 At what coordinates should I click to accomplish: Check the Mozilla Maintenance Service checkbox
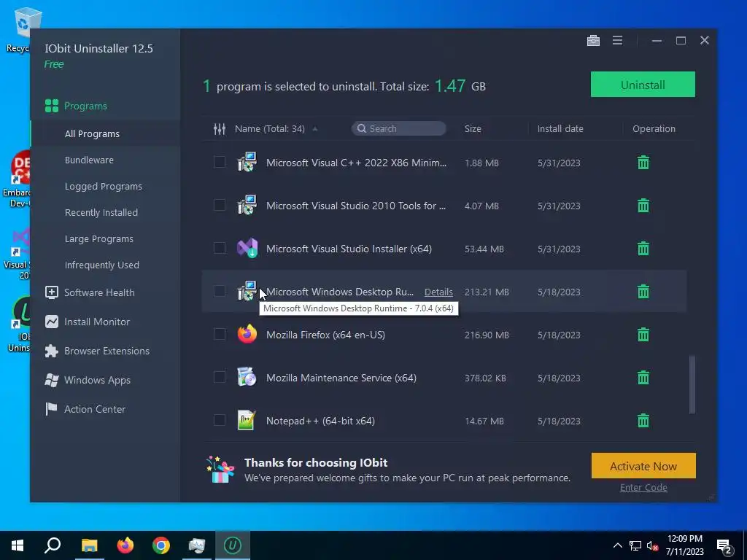[x=220, y=377]
